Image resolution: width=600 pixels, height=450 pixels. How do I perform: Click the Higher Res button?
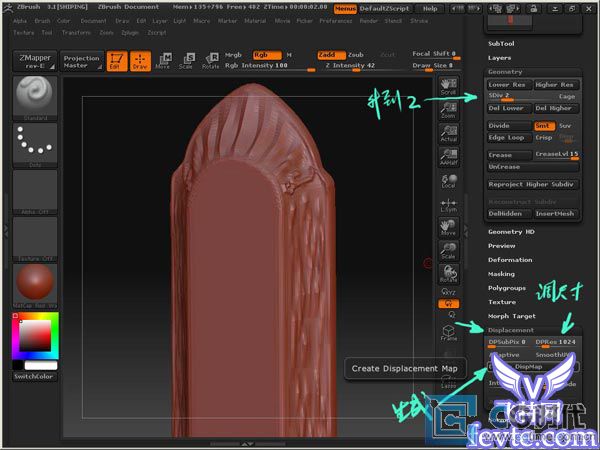coord(557,85)
